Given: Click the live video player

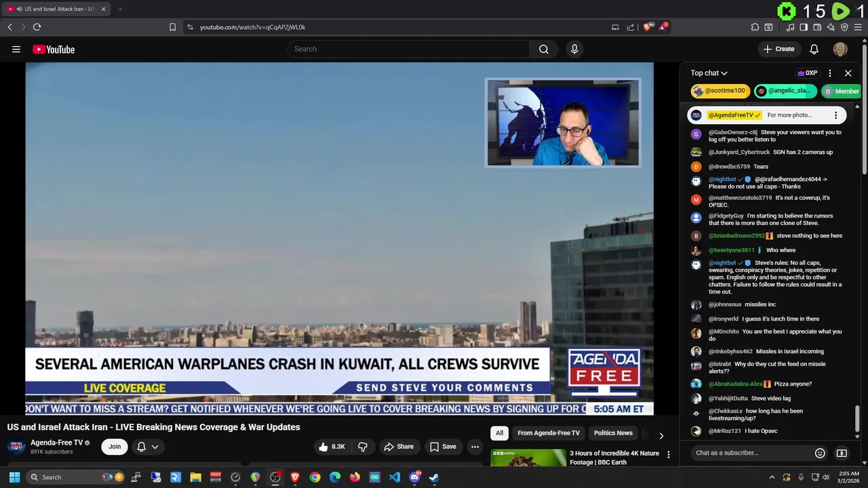Looking at the screenshot, I should pos(339,239).
